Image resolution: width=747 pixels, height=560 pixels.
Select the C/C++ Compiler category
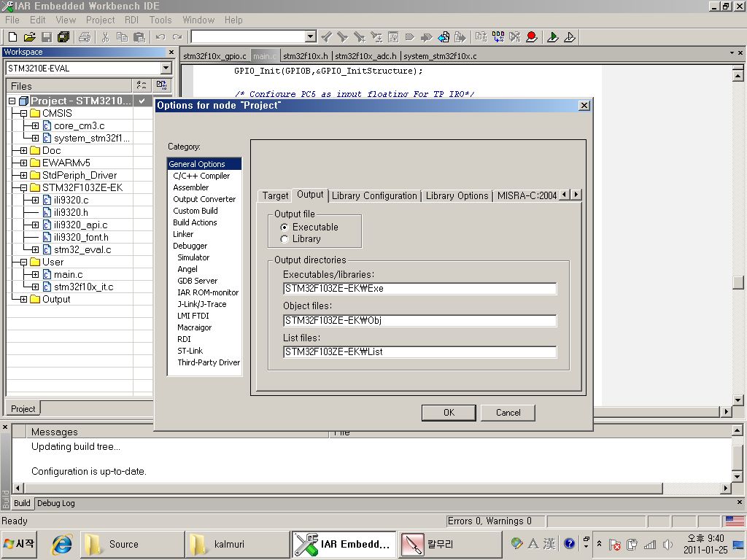pyautogui.click(x=201, y=176)
